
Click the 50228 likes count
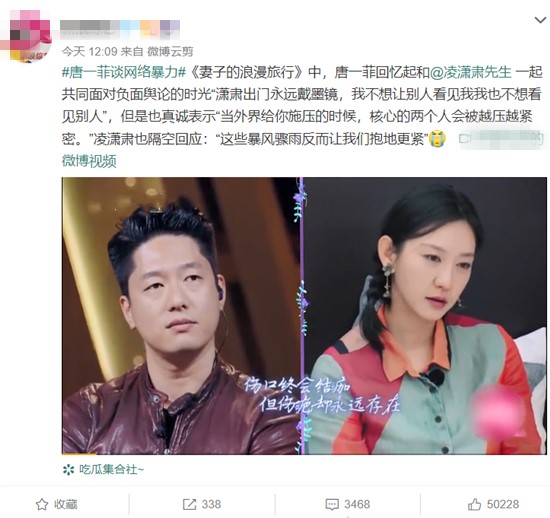(503, 505)
